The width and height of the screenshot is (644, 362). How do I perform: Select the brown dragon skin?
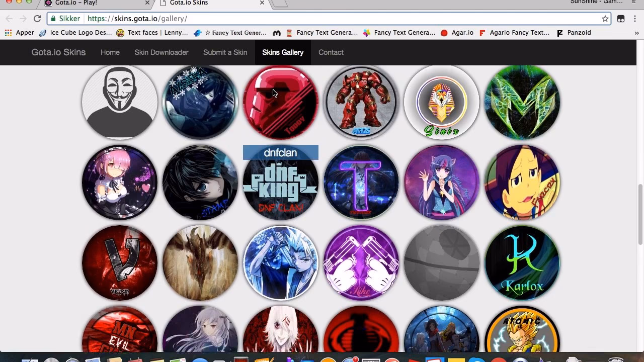[x=200, y=263]
